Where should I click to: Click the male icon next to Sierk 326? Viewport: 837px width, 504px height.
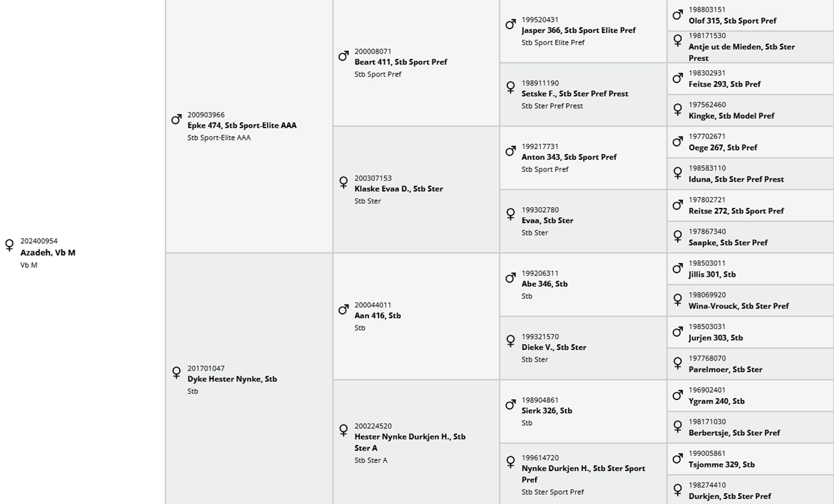(511, 405)
